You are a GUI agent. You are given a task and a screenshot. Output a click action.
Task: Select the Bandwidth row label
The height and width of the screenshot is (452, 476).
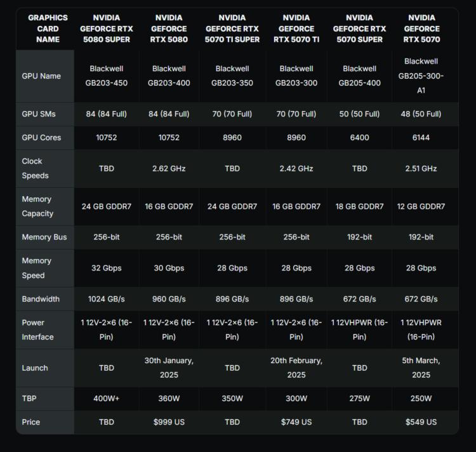pos(41,299)
